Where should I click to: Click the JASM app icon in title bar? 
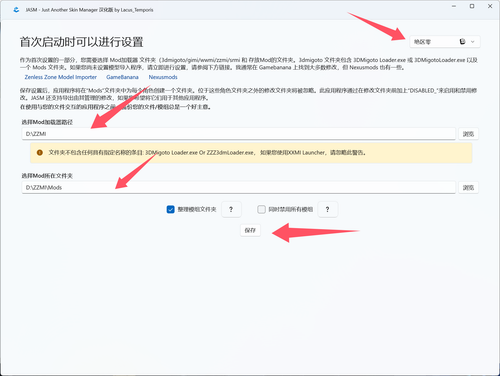pos(16,10)
